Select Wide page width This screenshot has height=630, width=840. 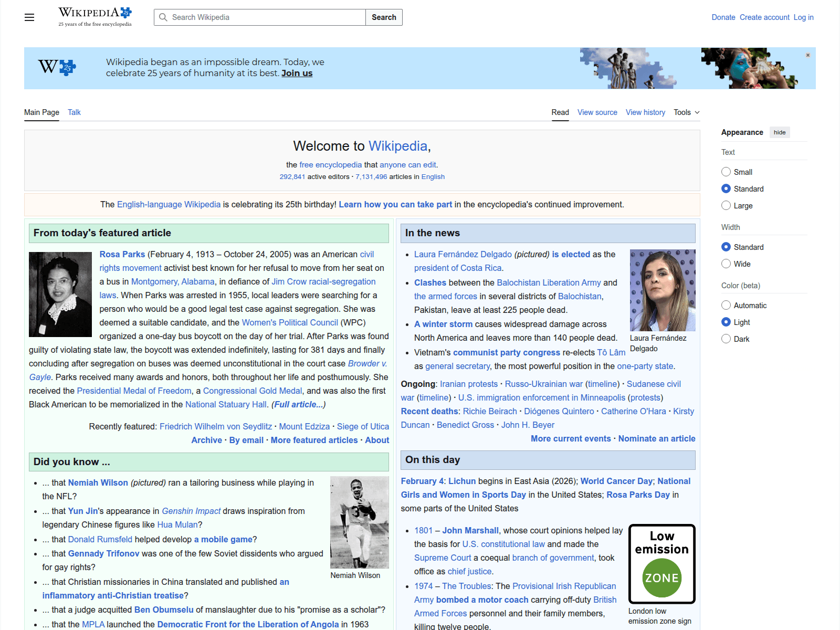tap(726, 264)
